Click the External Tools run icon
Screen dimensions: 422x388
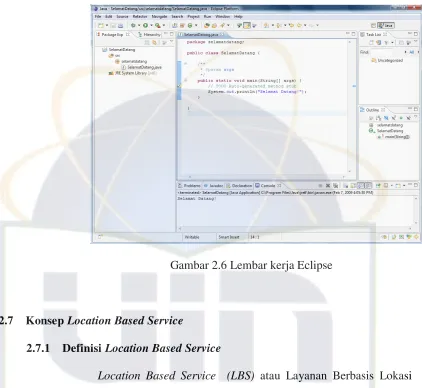[158, 25]
